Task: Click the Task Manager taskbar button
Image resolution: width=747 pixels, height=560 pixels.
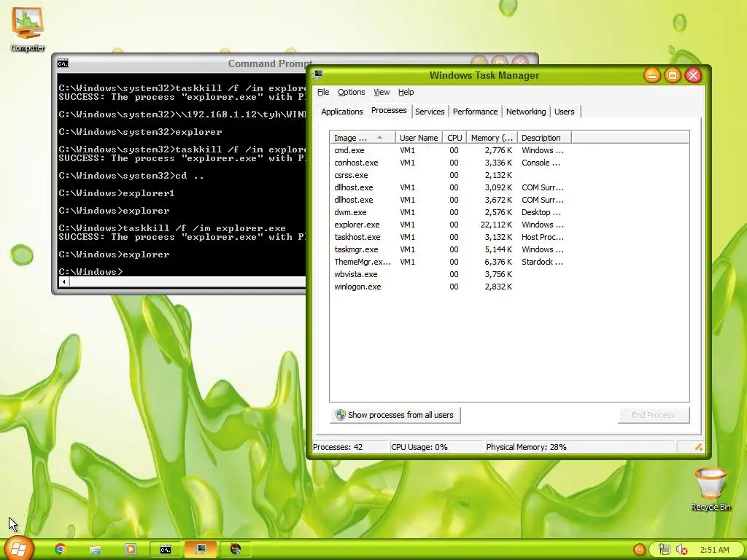Action: [201, 549]
